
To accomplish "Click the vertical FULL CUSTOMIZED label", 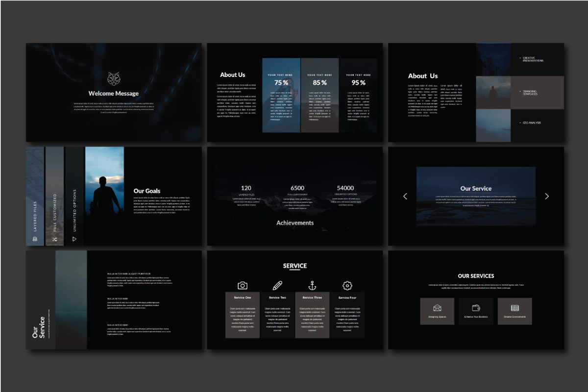I will 55,212.
